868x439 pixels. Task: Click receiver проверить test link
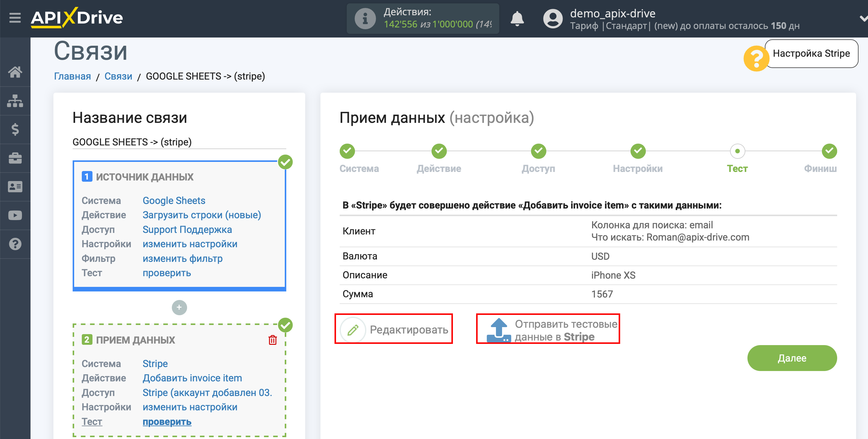click(167, 422)
